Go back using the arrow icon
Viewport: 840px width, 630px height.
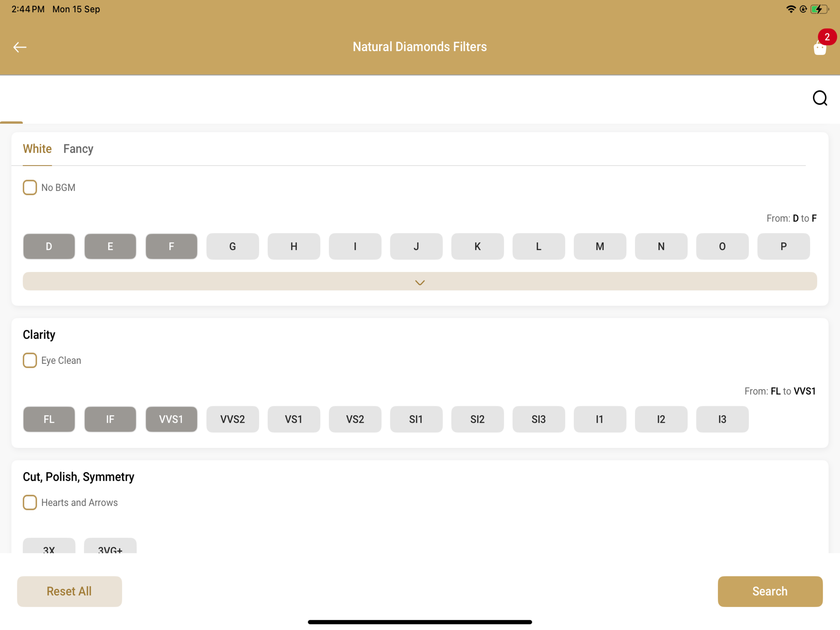point(20,47)
